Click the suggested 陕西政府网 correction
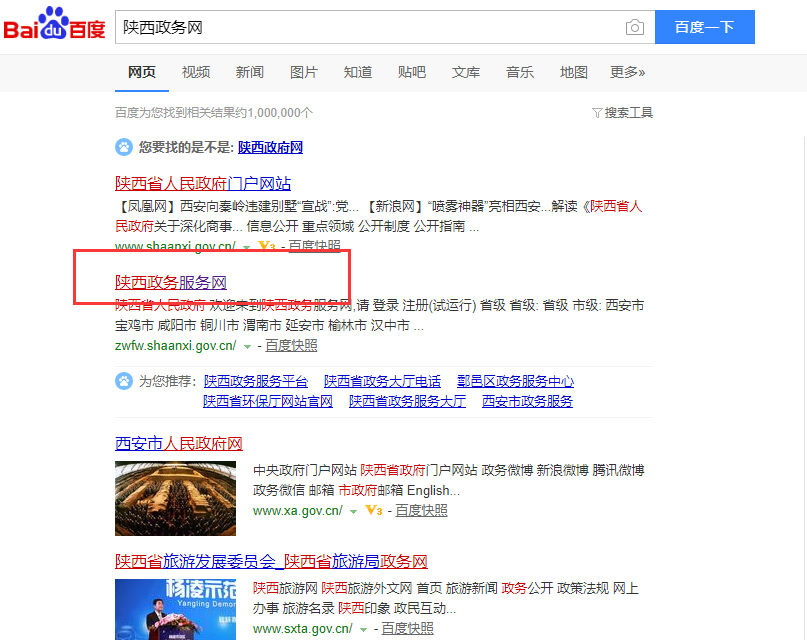This screenshot has width=807, height=640. (x=270, y=147)
